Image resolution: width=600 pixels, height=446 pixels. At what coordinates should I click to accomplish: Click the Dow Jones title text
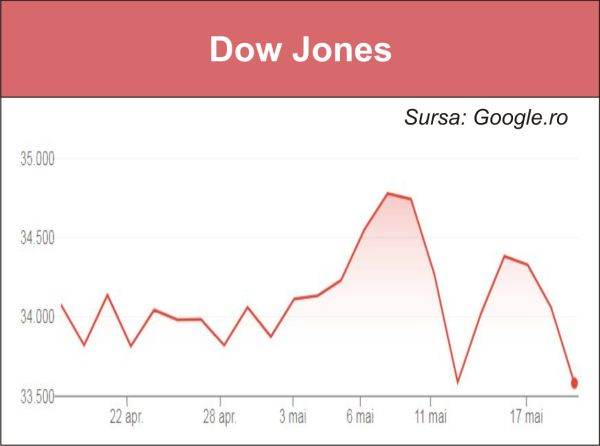[300, 49]
